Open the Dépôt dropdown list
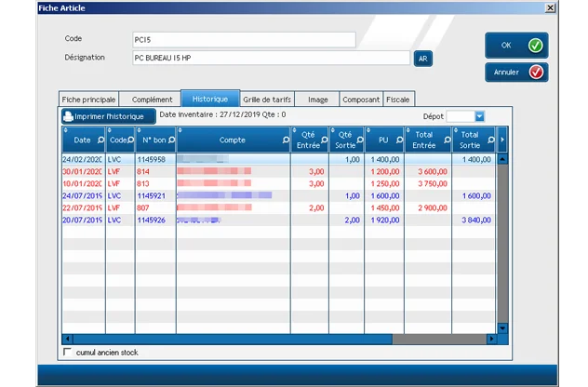This screenshot has height=387, width=588. point(480,116)
